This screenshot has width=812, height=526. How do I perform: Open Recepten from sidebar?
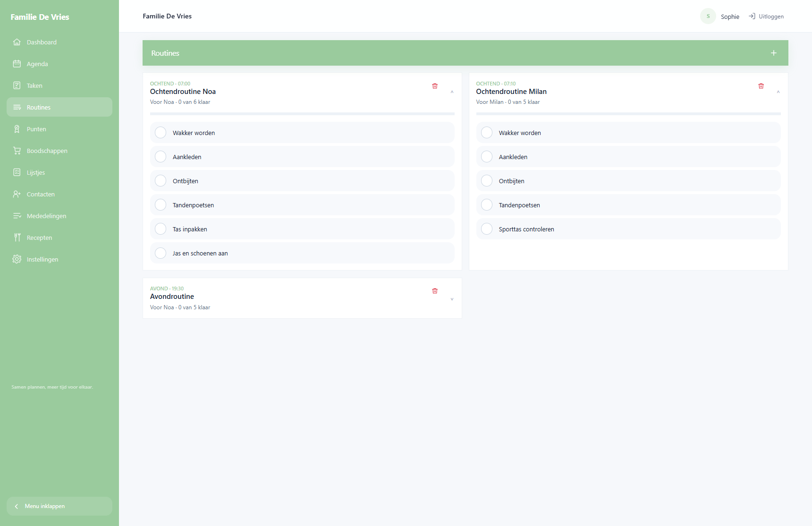click(59, 238)
